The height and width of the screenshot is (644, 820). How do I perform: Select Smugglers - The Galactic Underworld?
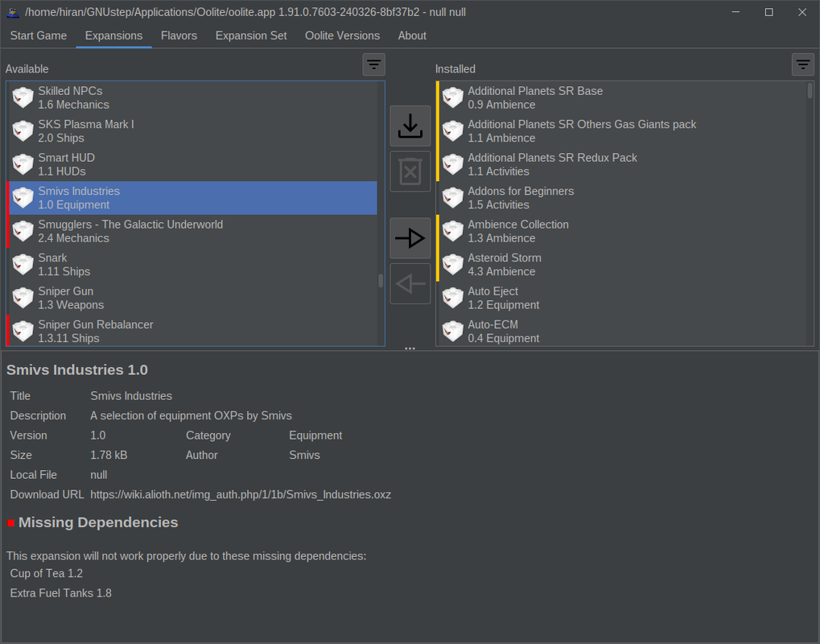192,232
